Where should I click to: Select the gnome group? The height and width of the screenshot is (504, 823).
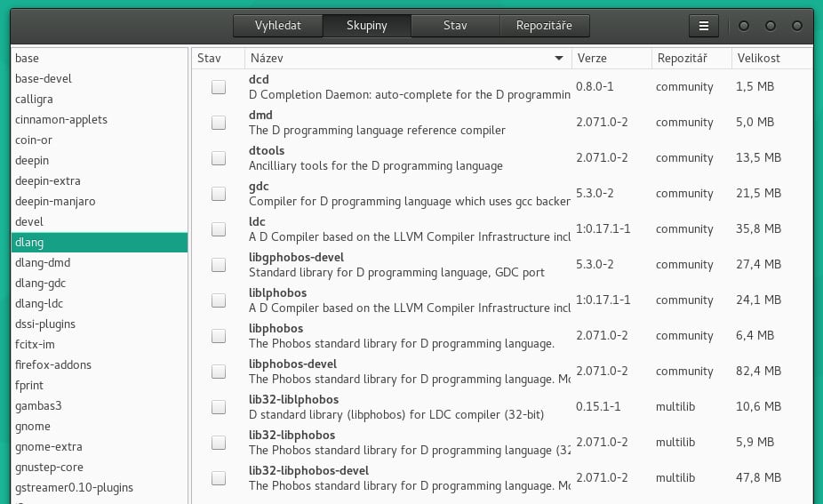[100, 427]
